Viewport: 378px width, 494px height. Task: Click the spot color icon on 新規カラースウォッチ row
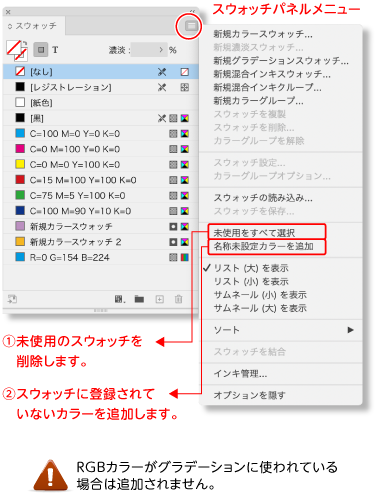173,226
